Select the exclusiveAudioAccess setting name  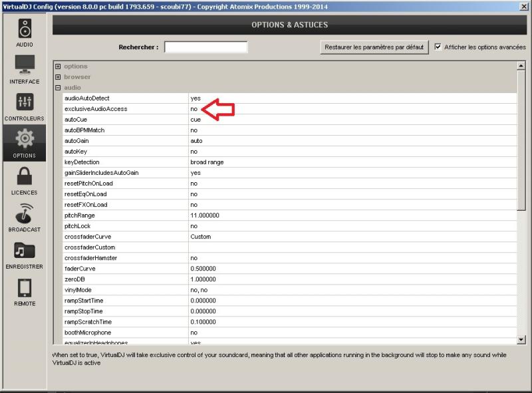coord(96,109)
